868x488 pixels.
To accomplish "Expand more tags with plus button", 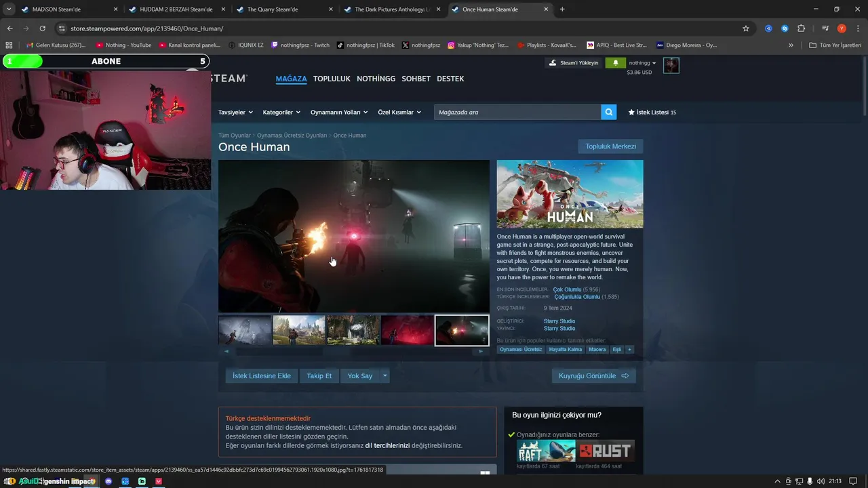I will click(629, 349).
